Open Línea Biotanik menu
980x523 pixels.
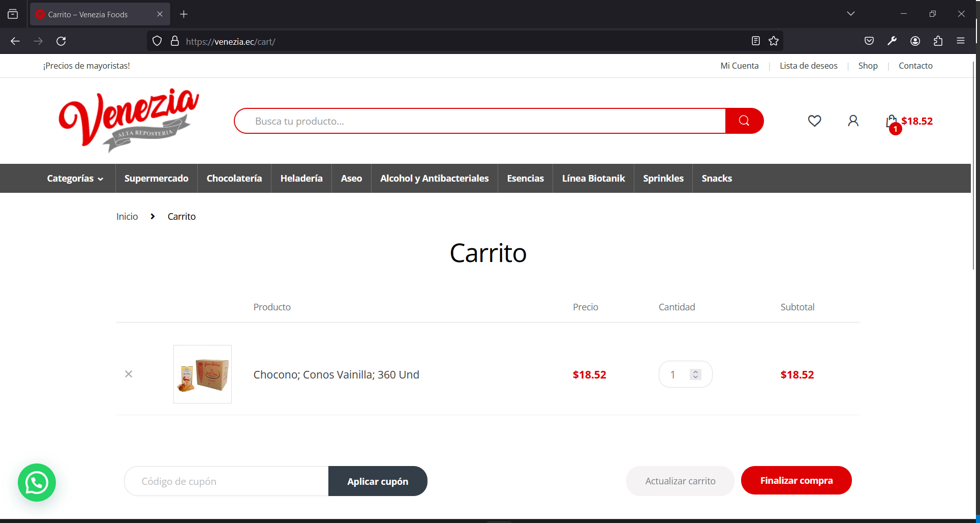pyautogui.click(x=593, y=179)
